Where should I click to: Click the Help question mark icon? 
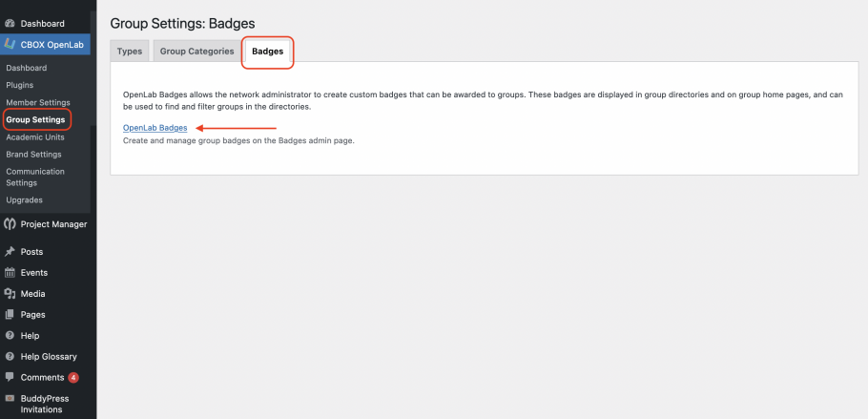click(10, 336)
